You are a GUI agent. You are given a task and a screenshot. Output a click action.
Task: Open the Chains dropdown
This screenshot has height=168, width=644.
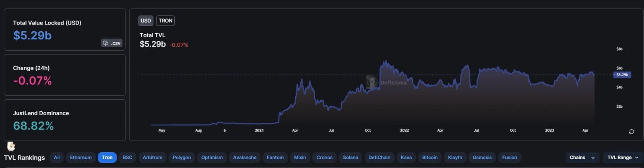point(582,158)
